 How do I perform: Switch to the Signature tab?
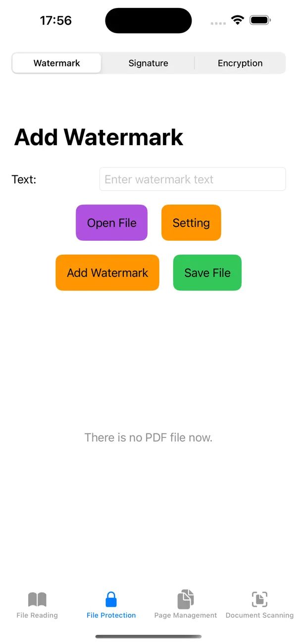(x=148, y=63)
